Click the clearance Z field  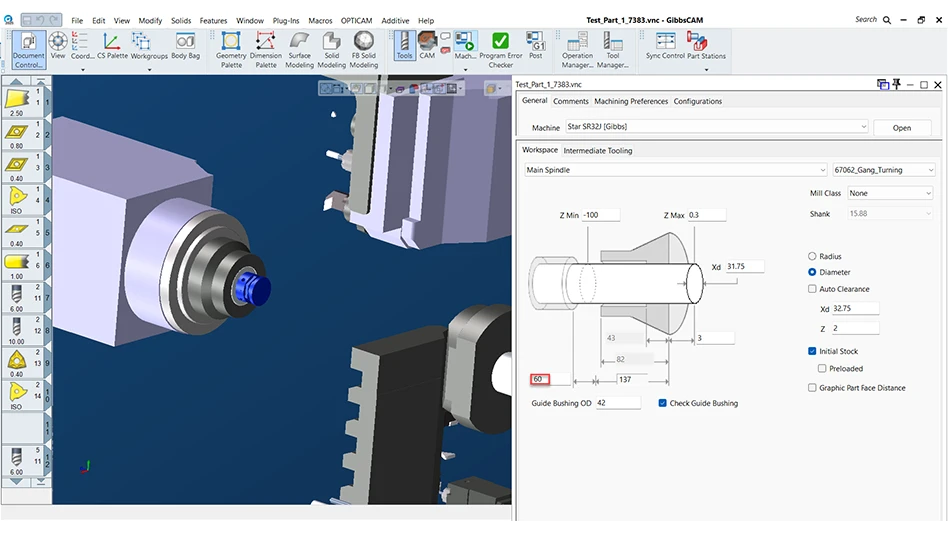855,328
